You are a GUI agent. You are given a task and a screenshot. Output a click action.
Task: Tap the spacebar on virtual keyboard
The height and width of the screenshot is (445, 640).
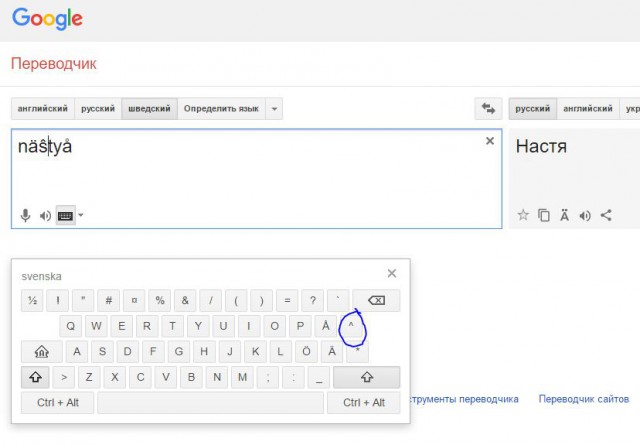211,403
